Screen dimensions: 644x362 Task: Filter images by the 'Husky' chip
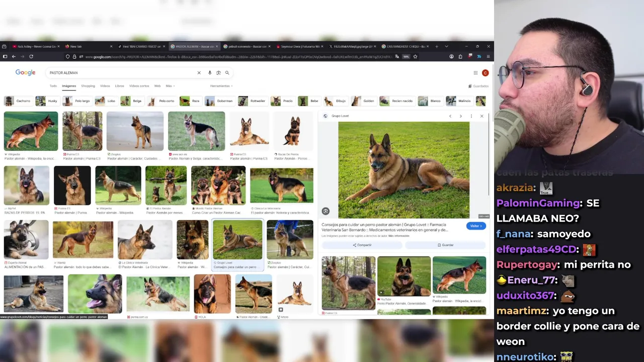(48, 101)
